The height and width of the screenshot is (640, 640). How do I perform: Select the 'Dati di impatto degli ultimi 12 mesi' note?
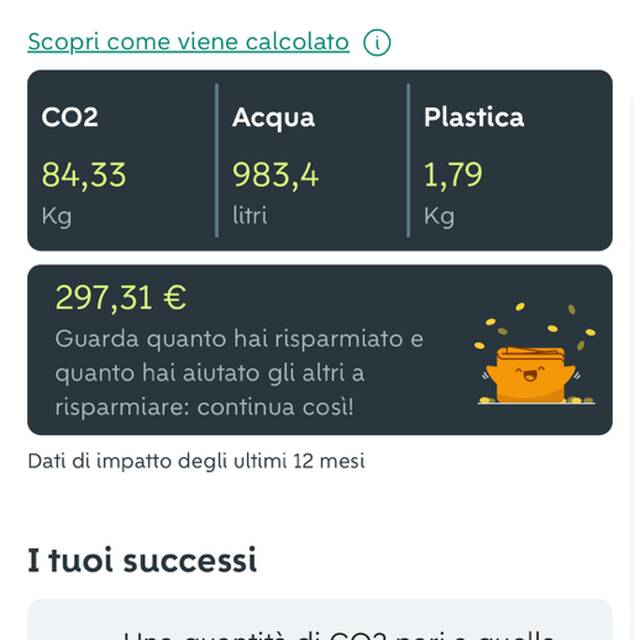pos(196,461)
